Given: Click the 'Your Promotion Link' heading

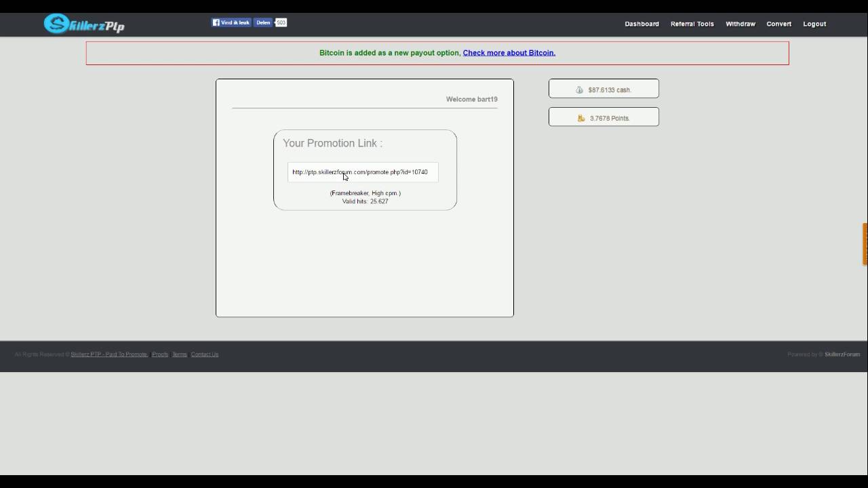Looking at the screenshot, I should (x=332, y=143).
